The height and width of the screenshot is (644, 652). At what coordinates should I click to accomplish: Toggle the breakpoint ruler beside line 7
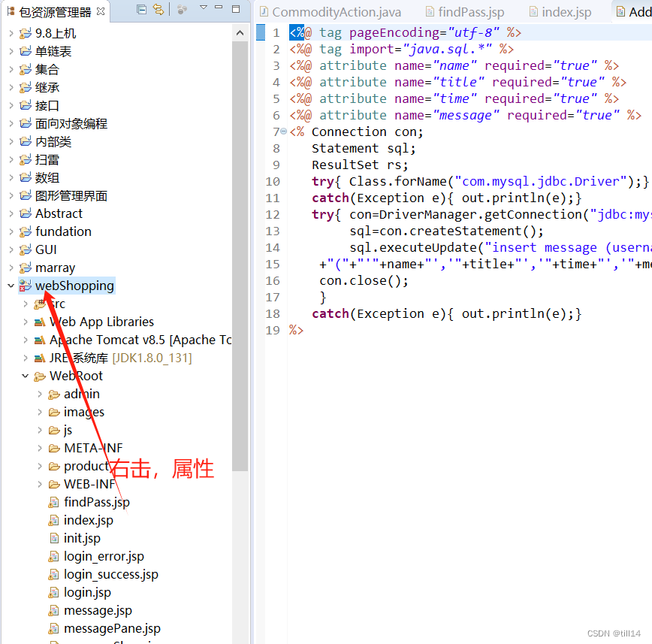coord(261,132)
